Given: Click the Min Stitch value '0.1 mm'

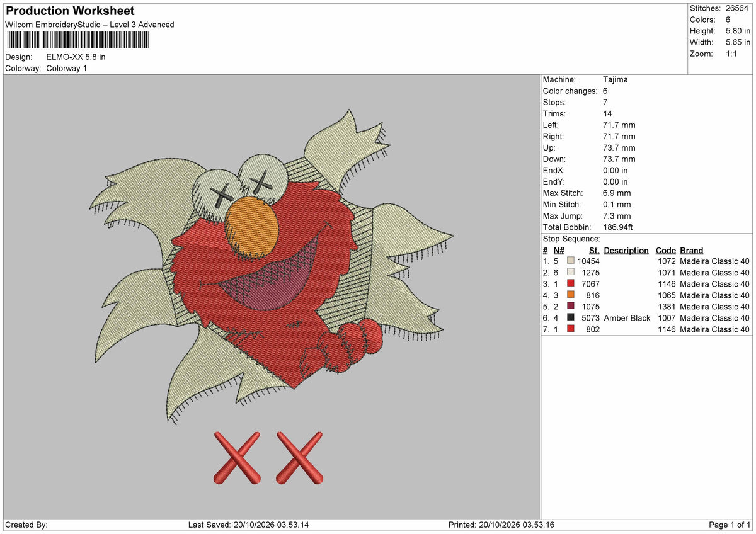Looking at the screenshot, I should pyautogui.click(x=617, y=204).
